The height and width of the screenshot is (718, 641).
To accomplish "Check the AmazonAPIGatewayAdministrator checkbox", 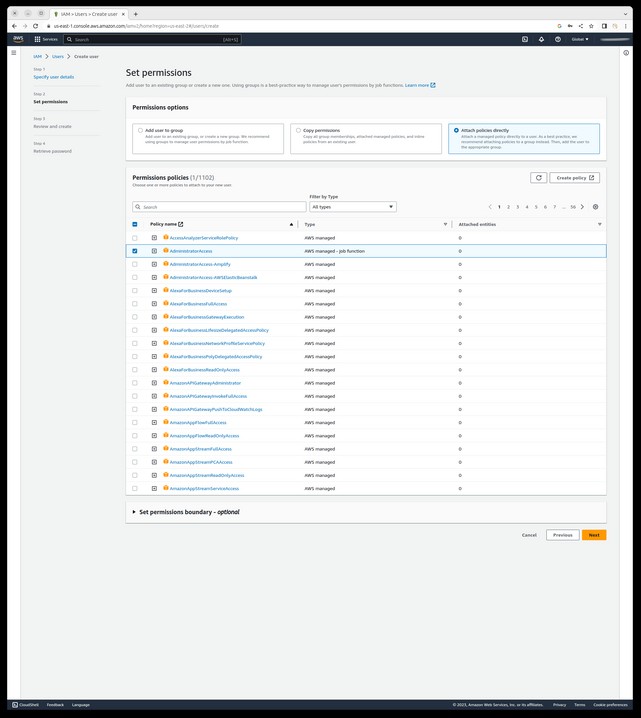I will coord(135,383).
